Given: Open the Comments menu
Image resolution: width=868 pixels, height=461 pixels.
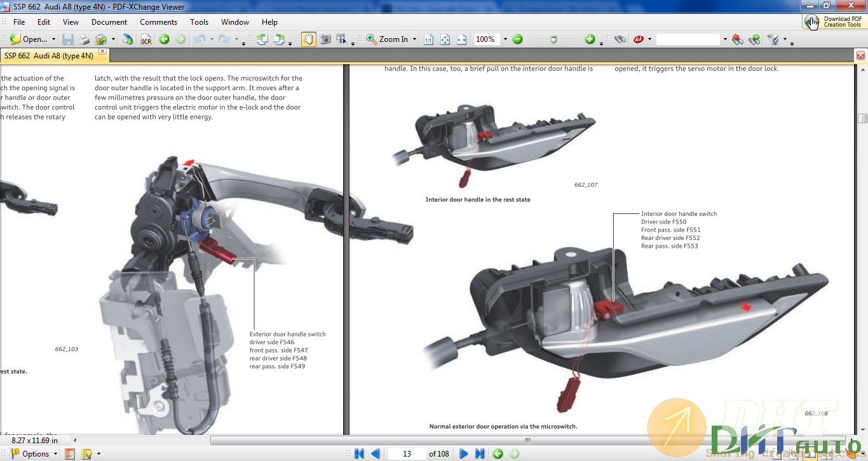Looking at the screenshot, I should tap(159, 22).
